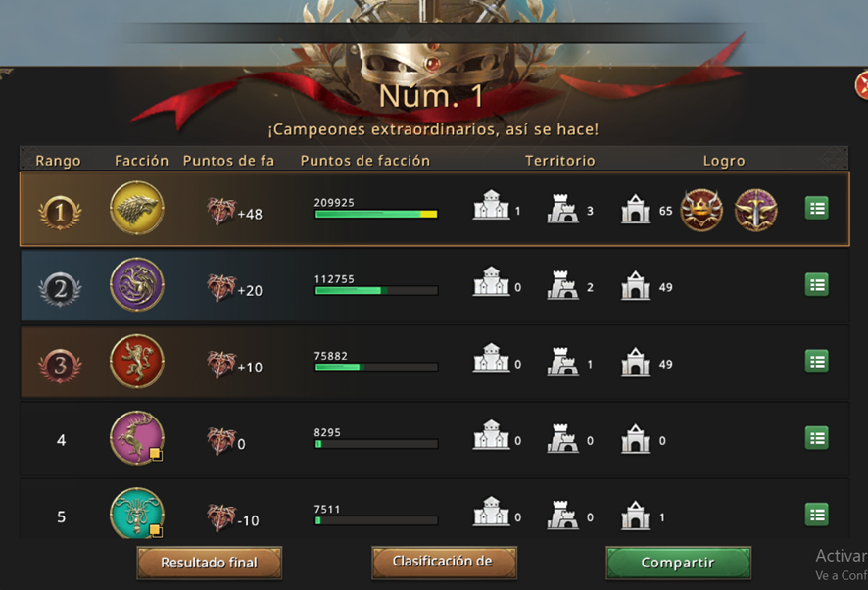Select the purple dragon faction emblem
Viewport: 868px width, 590px height.
137,284
